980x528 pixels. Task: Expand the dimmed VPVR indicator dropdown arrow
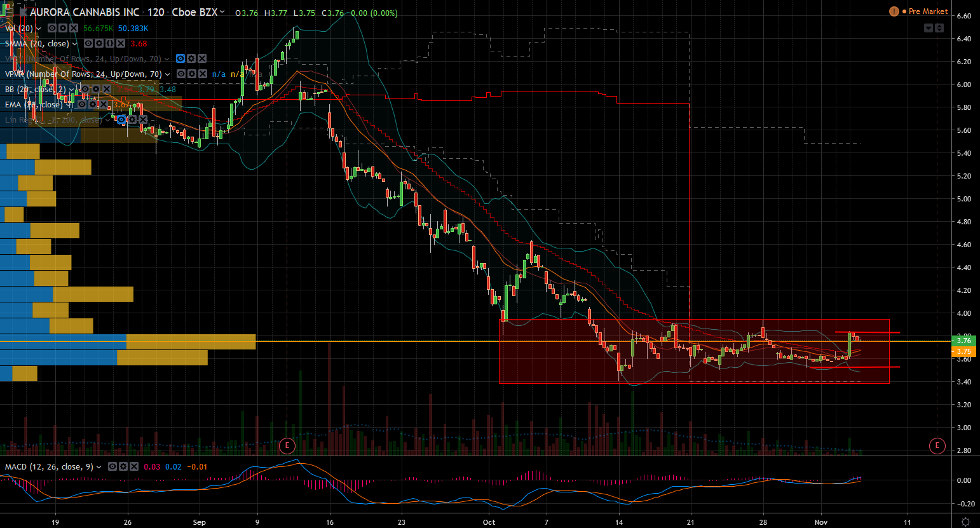point(167,59)
